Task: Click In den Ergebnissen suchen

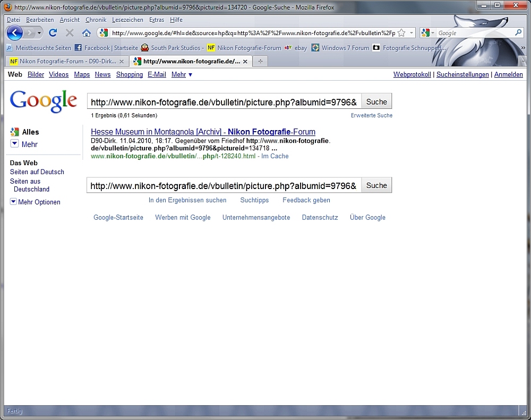Action: point(187,200)
